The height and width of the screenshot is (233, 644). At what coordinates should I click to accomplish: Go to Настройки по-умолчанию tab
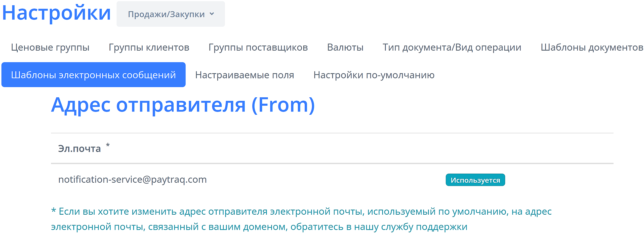click(374, 75)
